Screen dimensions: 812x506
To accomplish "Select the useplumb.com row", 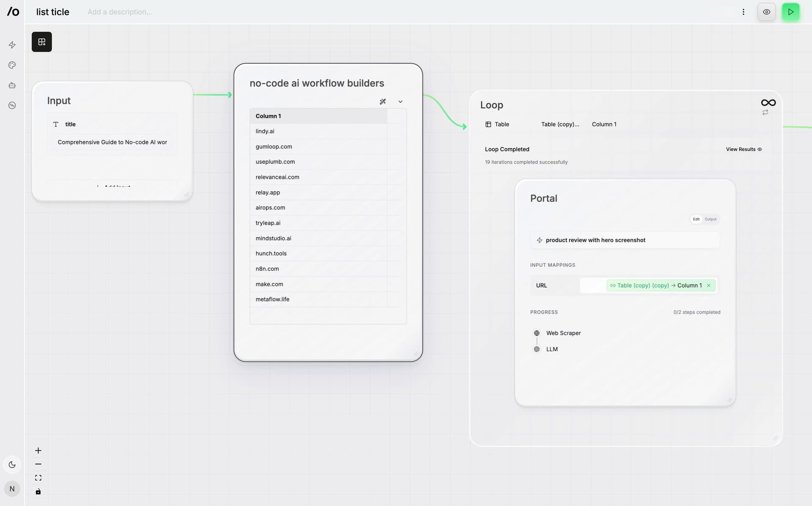I will (x=318, y=162).
